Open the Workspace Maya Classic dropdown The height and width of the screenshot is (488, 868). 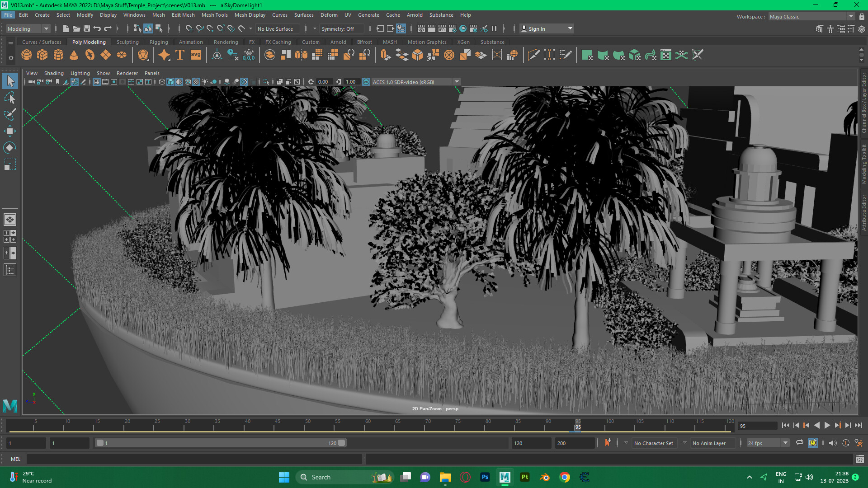point(811,16)
